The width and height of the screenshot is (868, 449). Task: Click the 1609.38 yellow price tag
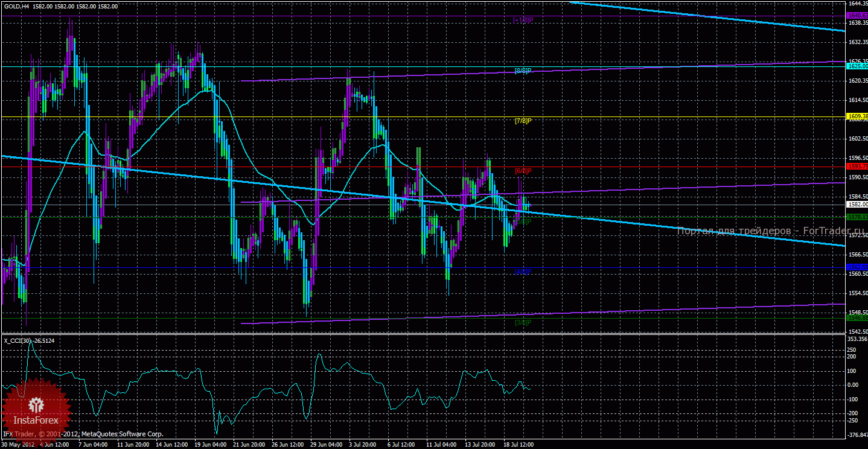(x=857, y=116)
